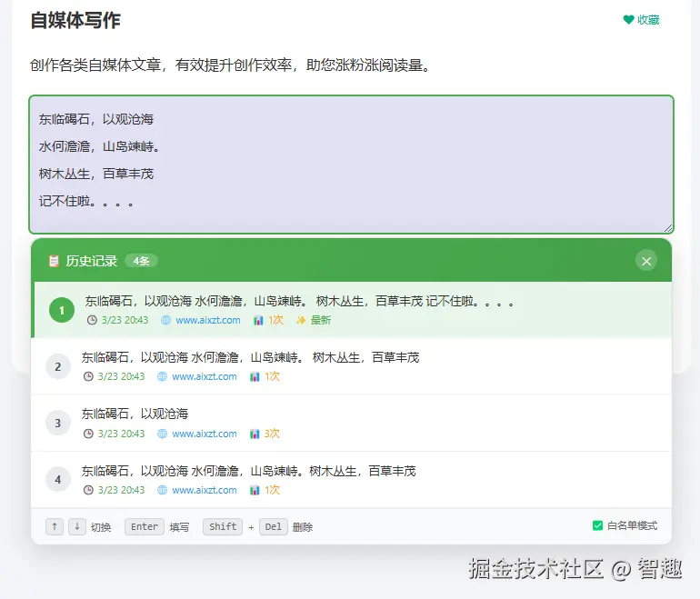Click the clock icon in entry 3
This screenshot has width=700, height=599.
[88, 434]
